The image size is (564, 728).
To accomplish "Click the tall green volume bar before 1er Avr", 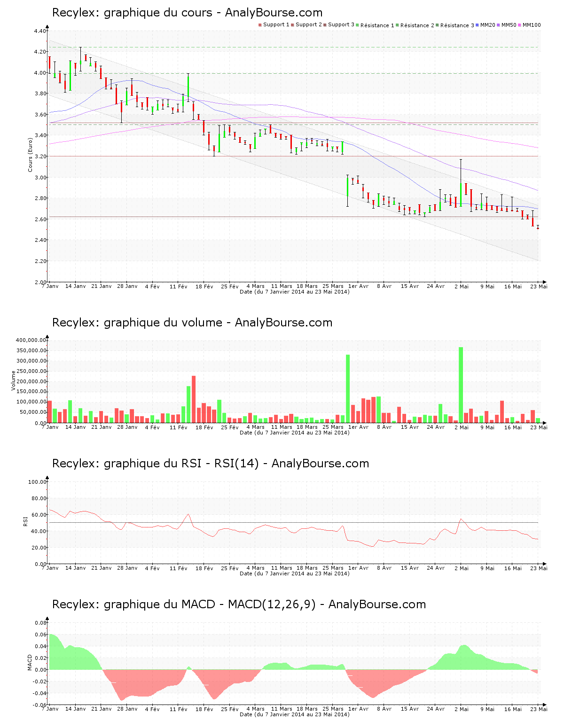I will 348,388.
